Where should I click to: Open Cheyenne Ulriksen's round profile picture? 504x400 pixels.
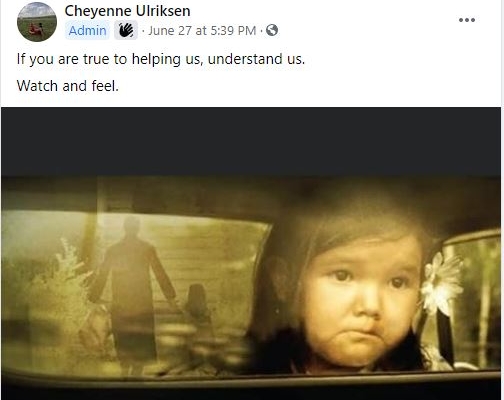pos(37,22)
